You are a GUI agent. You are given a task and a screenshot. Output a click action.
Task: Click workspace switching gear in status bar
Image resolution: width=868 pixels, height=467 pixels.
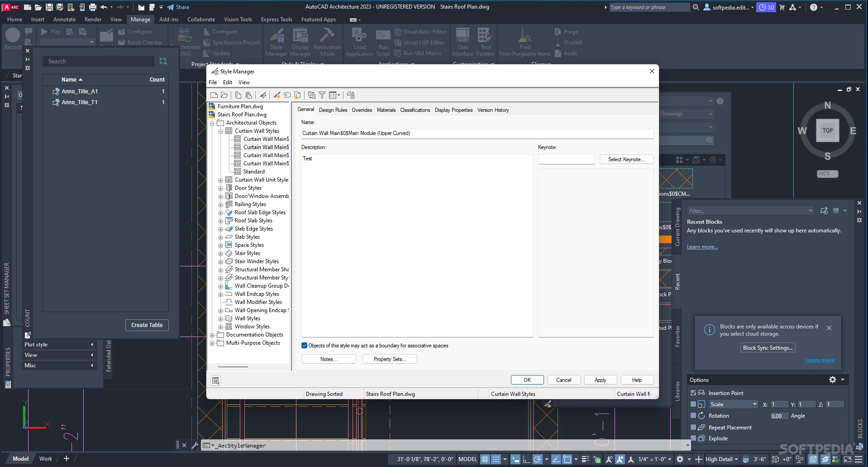pyautogui.click(x=680, y=459)
